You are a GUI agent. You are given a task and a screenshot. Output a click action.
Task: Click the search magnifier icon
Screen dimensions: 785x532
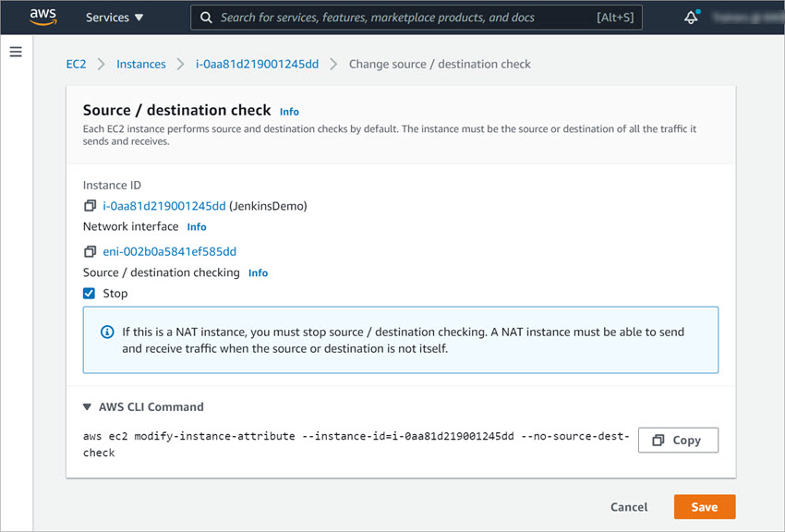tap(205, 17)
